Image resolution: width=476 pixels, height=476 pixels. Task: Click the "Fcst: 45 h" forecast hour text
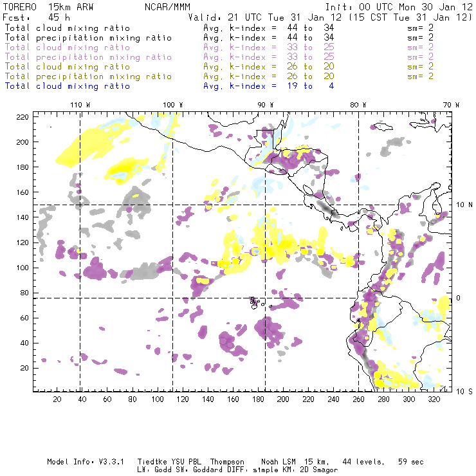pyautogui.click(x=36, y=17)
